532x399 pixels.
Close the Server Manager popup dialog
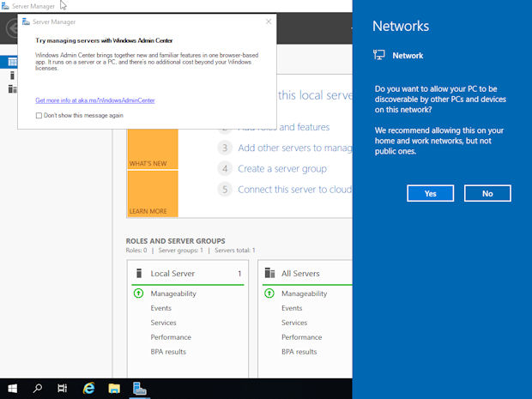point(269,21)
